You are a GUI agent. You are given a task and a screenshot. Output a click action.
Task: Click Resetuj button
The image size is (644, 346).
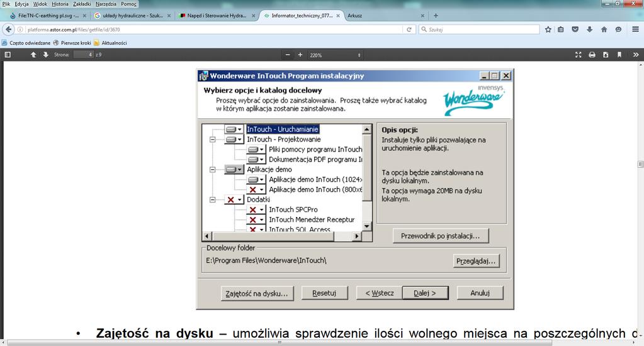(324, 293)
